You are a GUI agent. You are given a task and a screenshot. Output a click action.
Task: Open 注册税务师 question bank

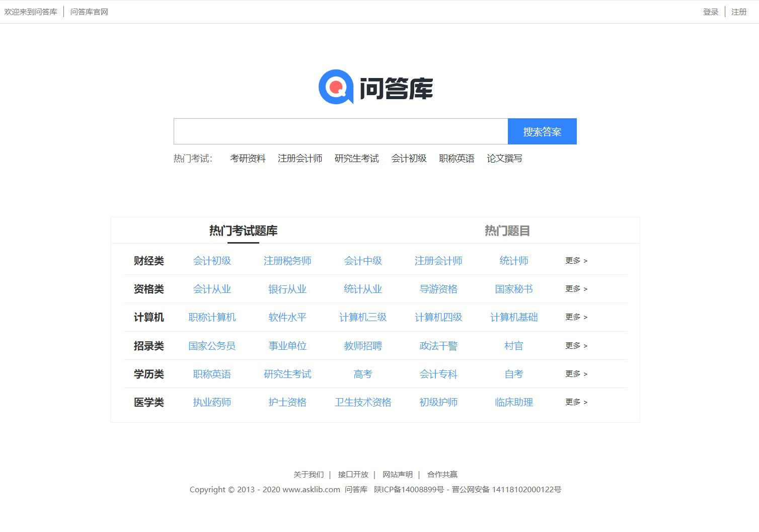pyautogui.click(x=287, y=261)
